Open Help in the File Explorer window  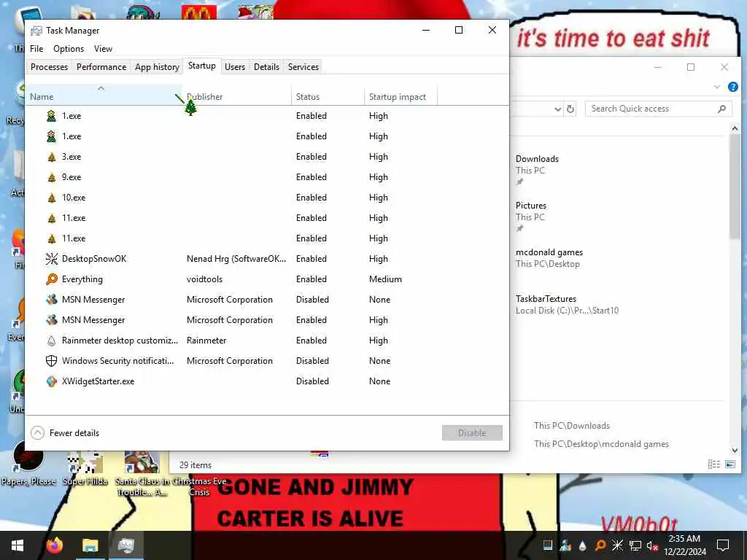[732, 87]
